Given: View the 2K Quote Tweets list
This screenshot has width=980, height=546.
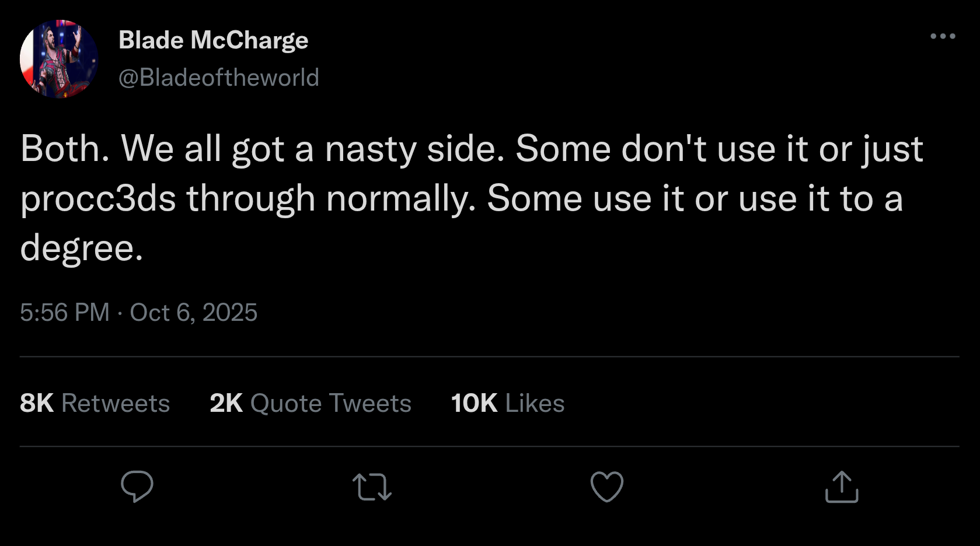Looking at the screenshot, I should pyautogui.click(x=310, y=403).
